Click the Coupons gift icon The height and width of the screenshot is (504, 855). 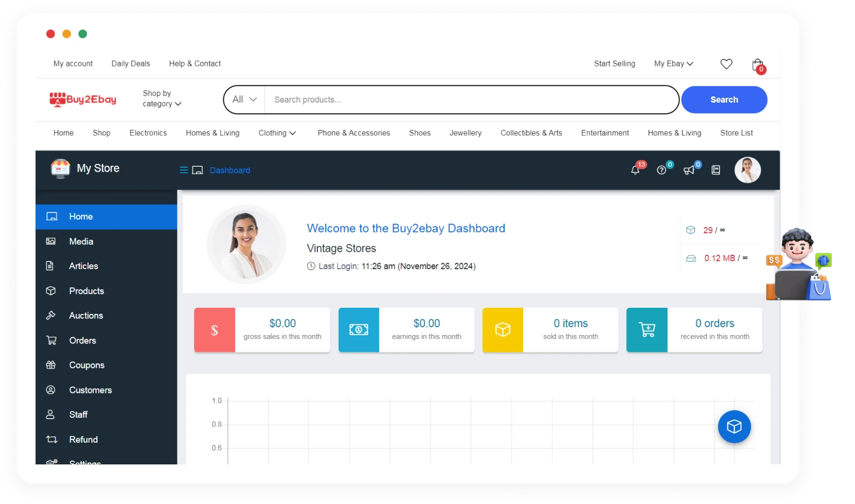click(x=51, y=365)
